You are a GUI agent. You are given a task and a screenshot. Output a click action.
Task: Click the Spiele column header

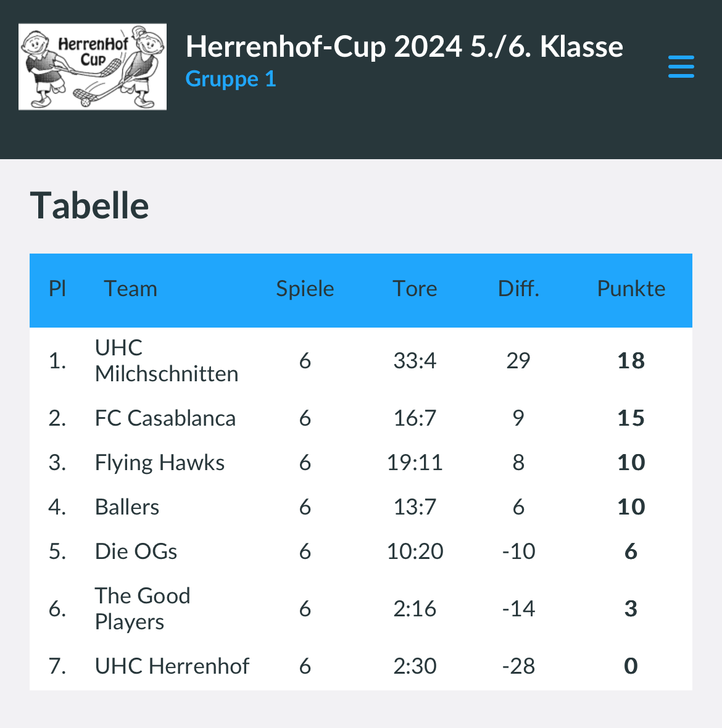point(305,289)
